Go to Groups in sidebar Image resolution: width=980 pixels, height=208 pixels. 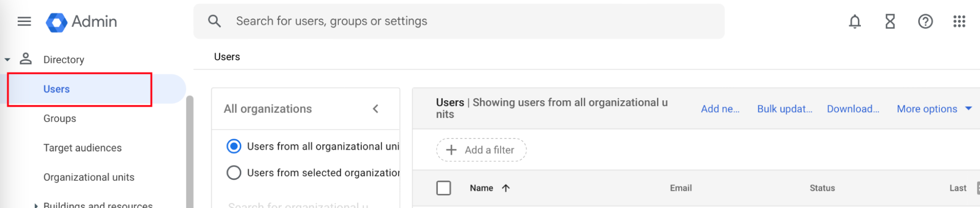click(60, 118)
